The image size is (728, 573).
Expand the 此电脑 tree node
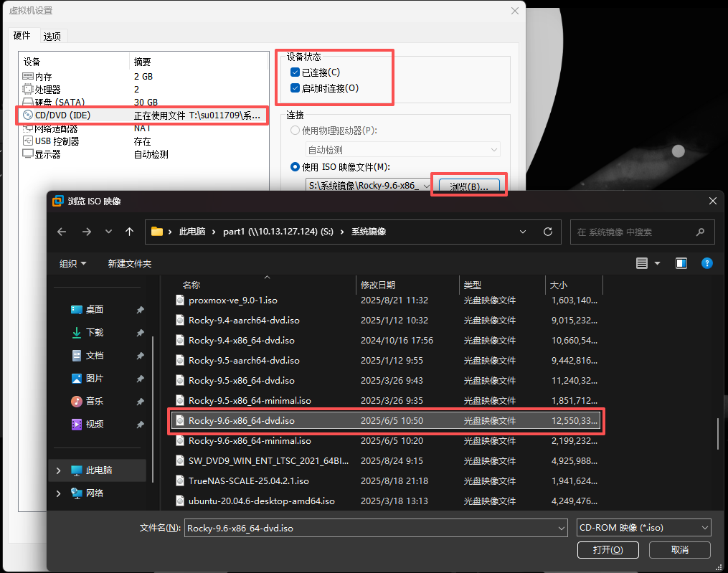[x=58, y=470]
